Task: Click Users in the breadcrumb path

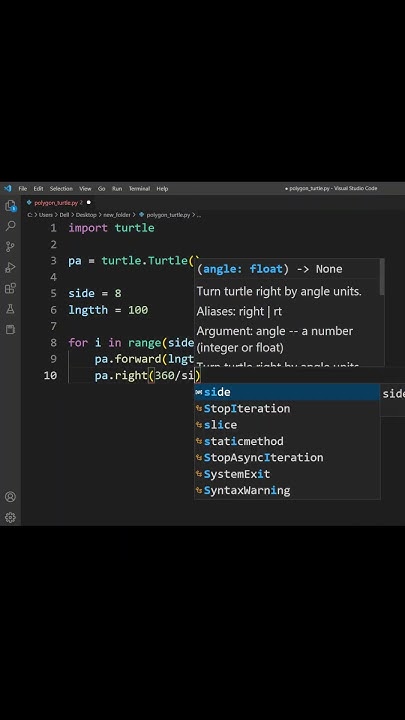Action: tap(45, 214)
